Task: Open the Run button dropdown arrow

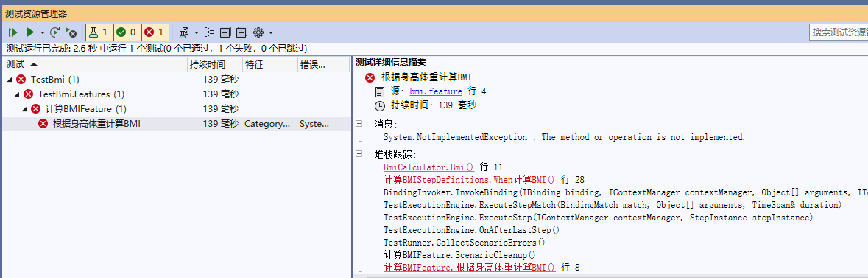Action: pyautogui.click(x=42, y=32)
